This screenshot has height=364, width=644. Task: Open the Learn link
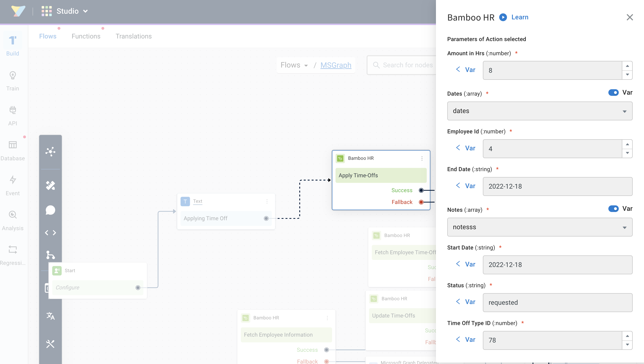(520, 17)
